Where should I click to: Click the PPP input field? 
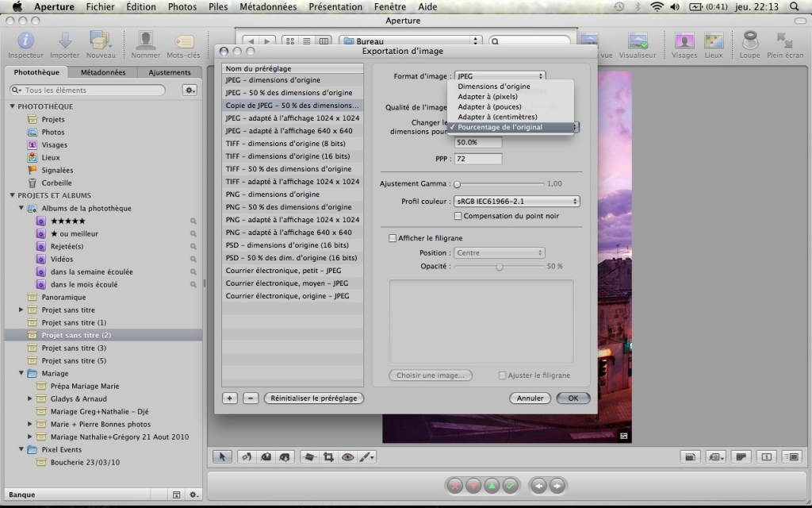(x=478, y=159)
